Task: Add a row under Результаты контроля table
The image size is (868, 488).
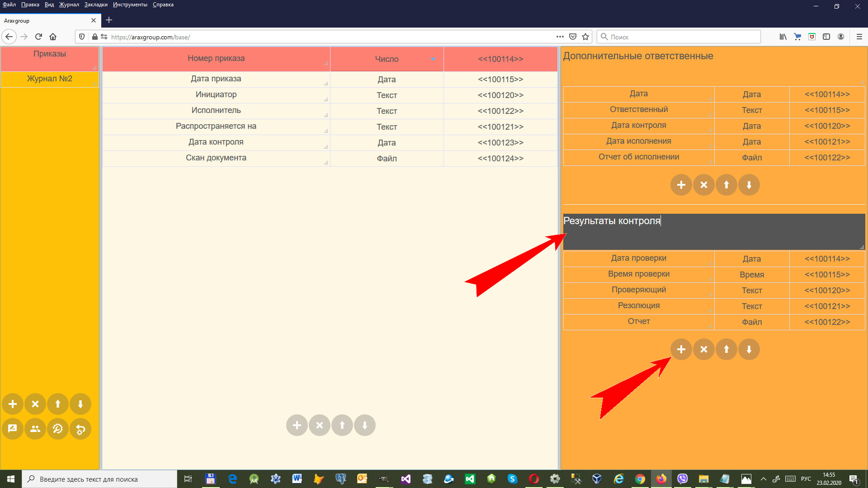Action: pyautogui.click(x=681, y=349)
